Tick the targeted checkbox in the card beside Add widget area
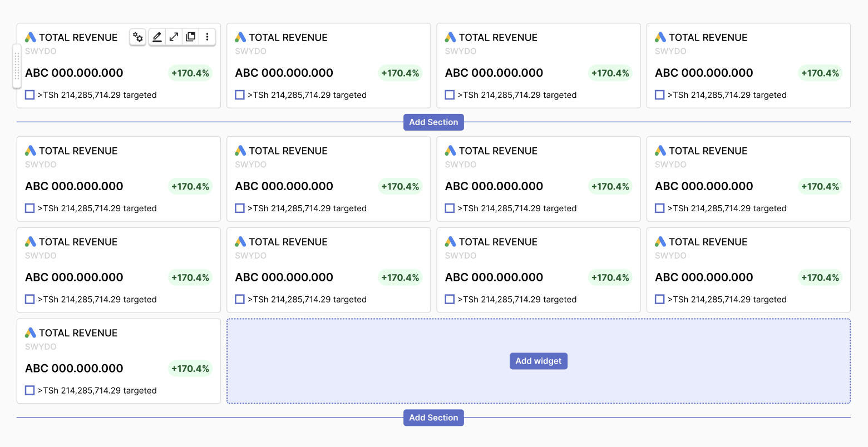This screenshot has height=447, width=868. pyautogui.click(x=30, y=390)
